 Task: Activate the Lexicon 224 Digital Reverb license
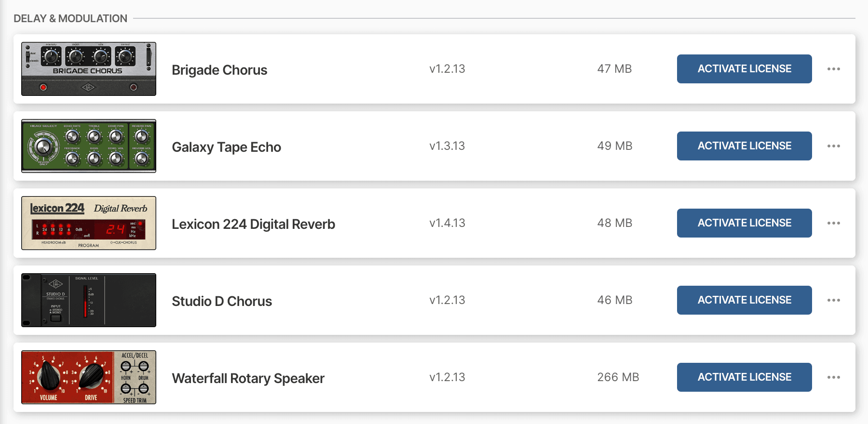pos(744,223)
